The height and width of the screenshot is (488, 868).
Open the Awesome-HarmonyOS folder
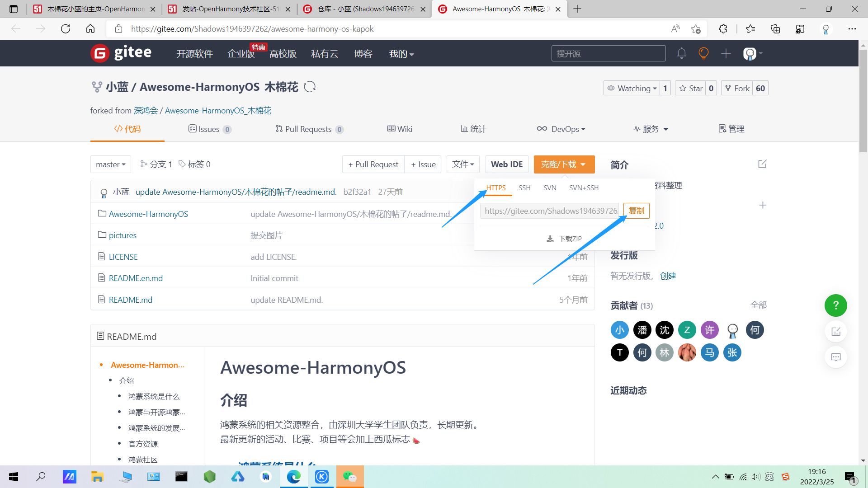tap(148, 214)
